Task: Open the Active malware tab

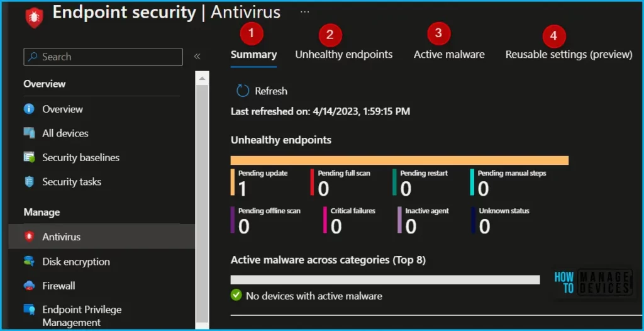Action: coord(449,54)
